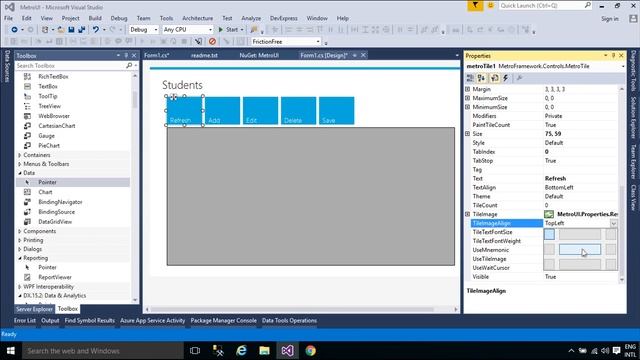Viewport: 640px width, 360px height.
Task: Select RichTextBox in the Toolbox
Action: click(x=53, y=76)
